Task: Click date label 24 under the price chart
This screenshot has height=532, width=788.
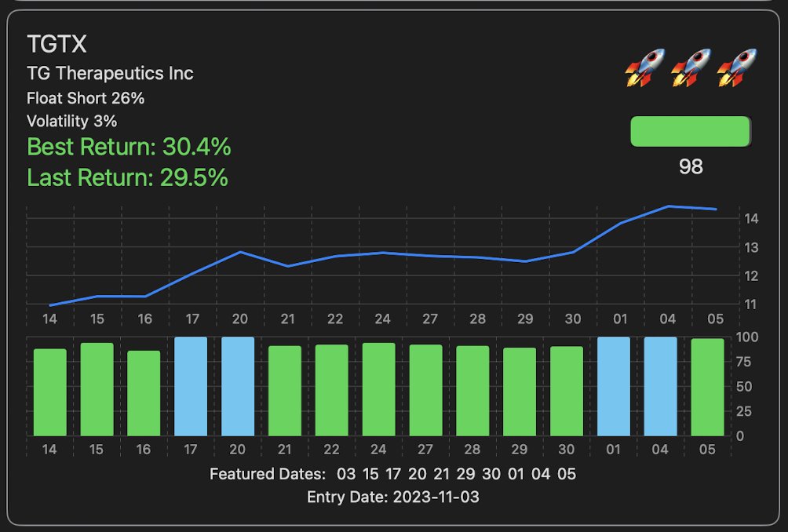Action: (382, 319)
